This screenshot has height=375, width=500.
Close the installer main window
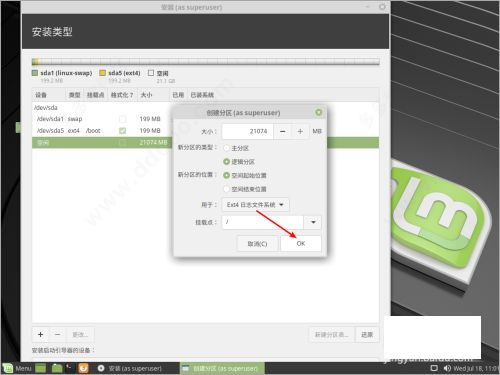(382, 7)
